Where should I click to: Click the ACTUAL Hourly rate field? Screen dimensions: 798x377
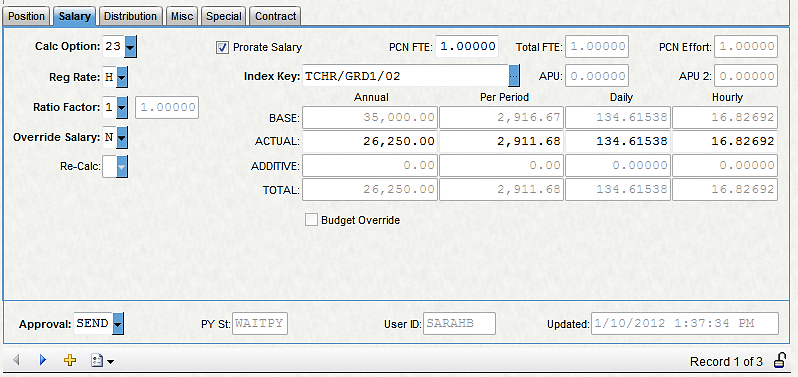725,141
